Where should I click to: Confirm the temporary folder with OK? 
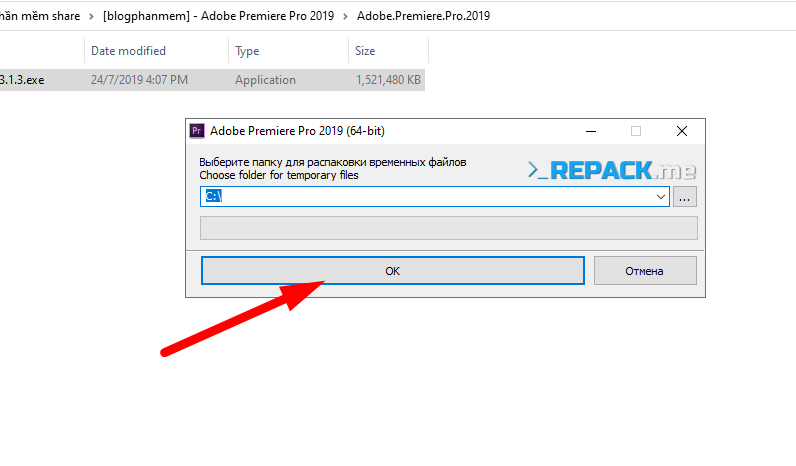[392, 271]
